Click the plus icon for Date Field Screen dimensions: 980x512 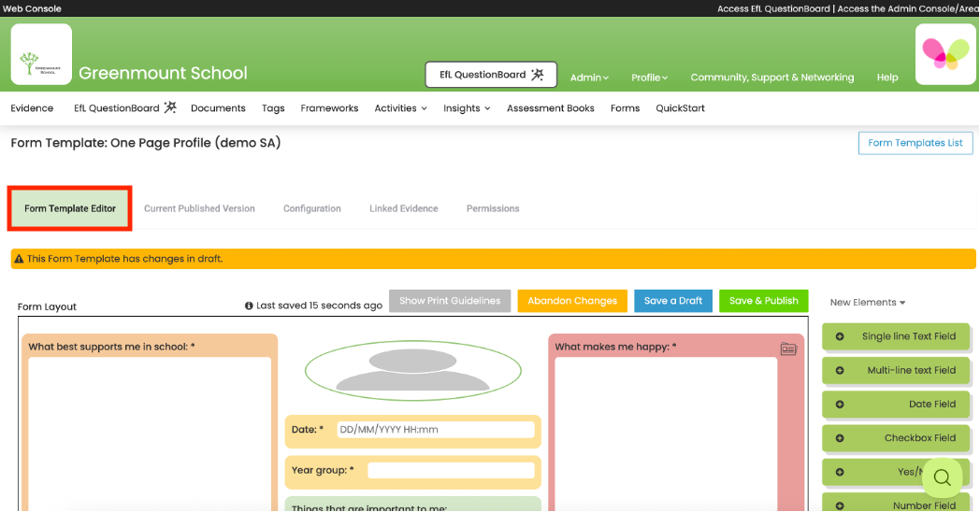[840, 404]
